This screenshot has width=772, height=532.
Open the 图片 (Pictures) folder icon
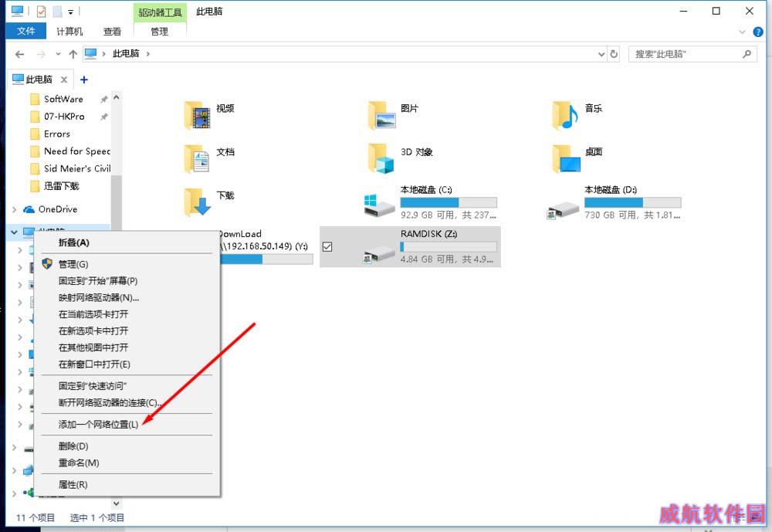(381, 115)
